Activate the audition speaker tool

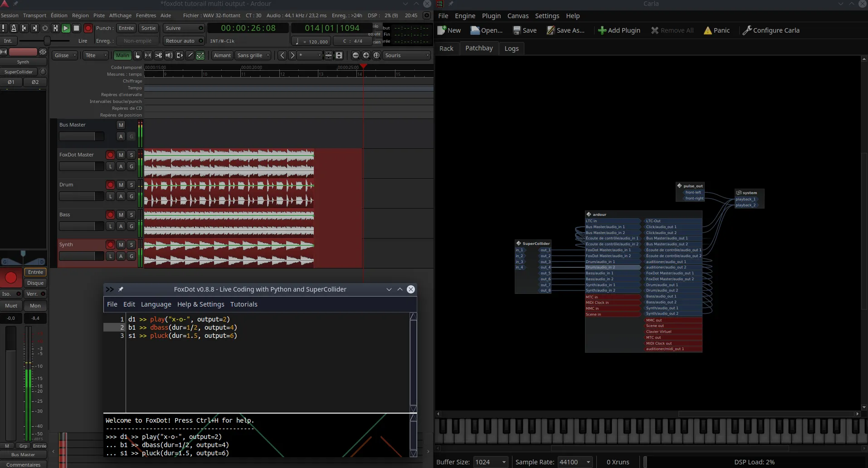point(169,55)
